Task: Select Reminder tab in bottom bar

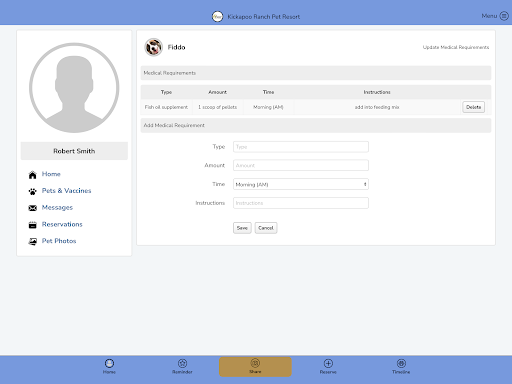Action: (182, 367)
